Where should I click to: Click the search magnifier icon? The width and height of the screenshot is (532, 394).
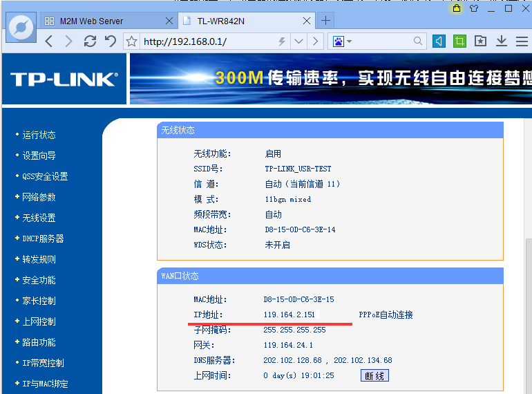418,41
